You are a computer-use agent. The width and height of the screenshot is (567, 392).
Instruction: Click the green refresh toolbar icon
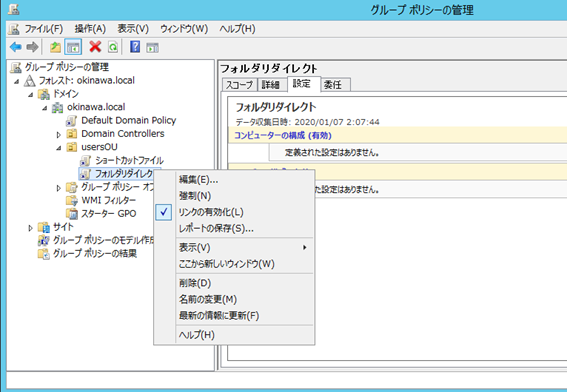click(113, 47)
